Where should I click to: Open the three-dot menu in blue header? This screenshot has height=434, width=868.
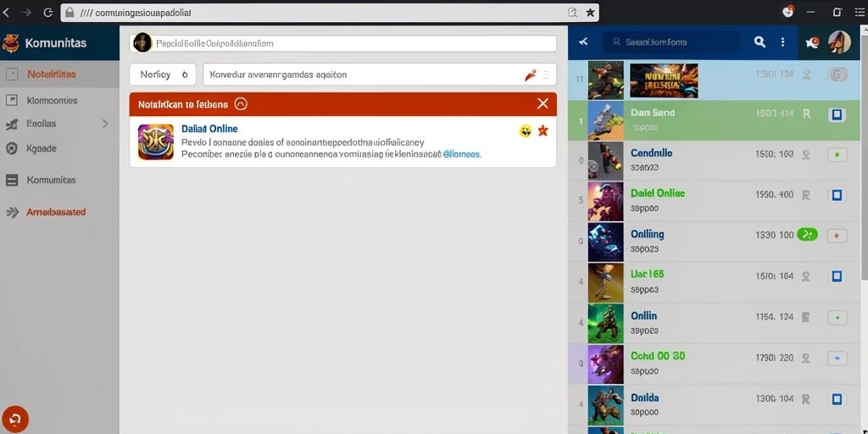coord(782,42)
